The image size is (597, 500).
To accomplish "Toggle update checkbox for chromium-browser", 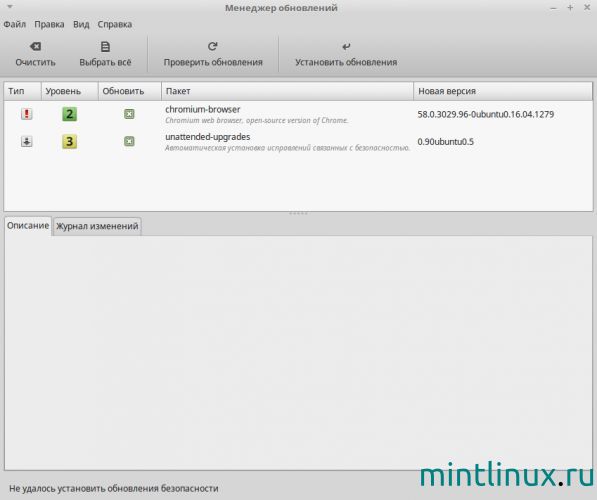I will (x=129, y=114).
